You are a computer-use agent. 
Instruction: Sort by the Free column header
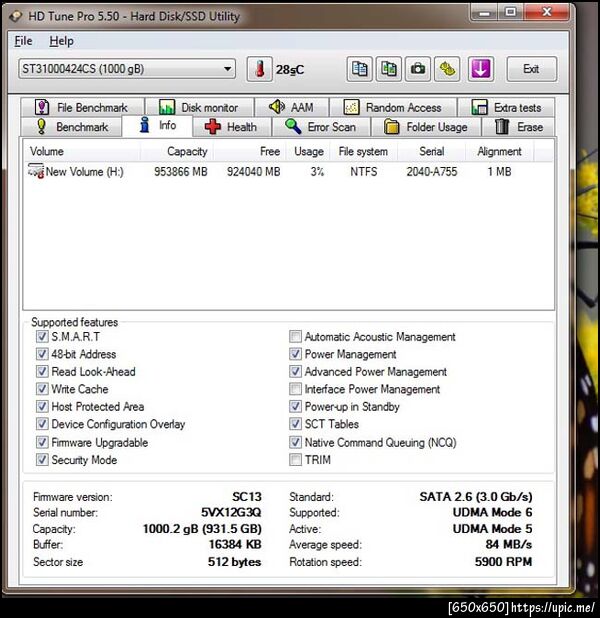[x=249, y=151]
